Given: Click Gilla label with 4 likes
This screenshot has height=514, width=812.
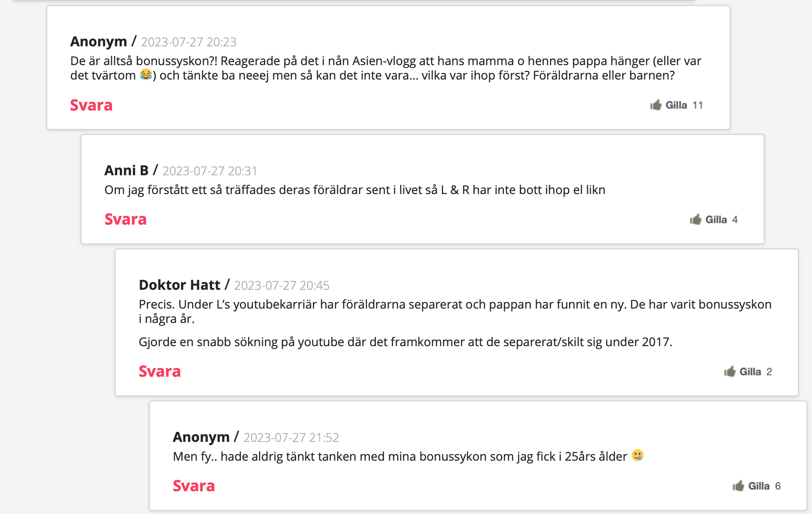Looking at the screenshot, I should pyautogui.click(x=716, y=220).
